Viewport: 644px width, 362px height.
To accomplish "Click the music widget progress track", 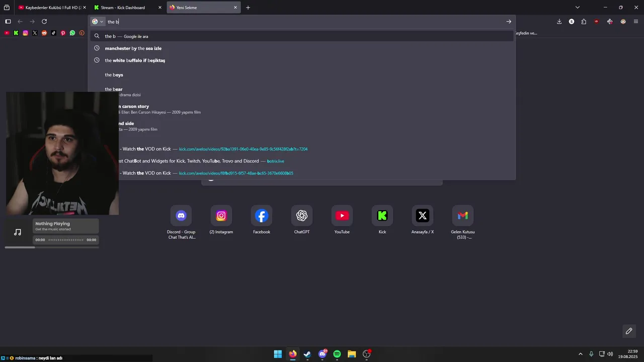I will (x=66, y=240).
